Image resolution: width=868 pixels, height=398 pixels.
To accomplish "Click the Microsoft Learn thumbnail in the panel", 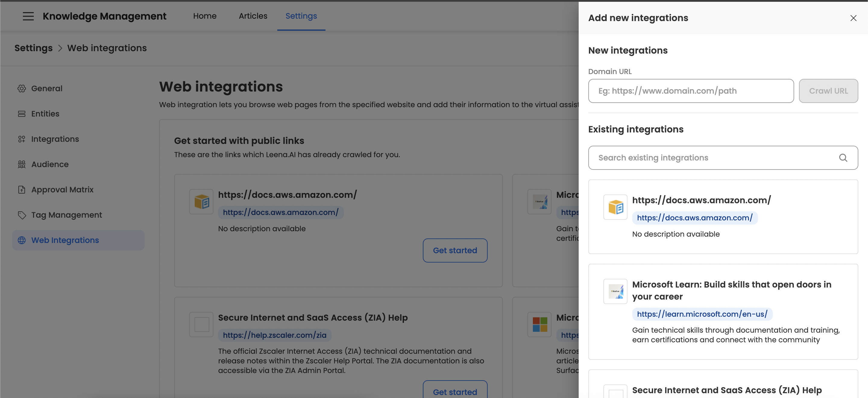I will (x=615, y=291).
